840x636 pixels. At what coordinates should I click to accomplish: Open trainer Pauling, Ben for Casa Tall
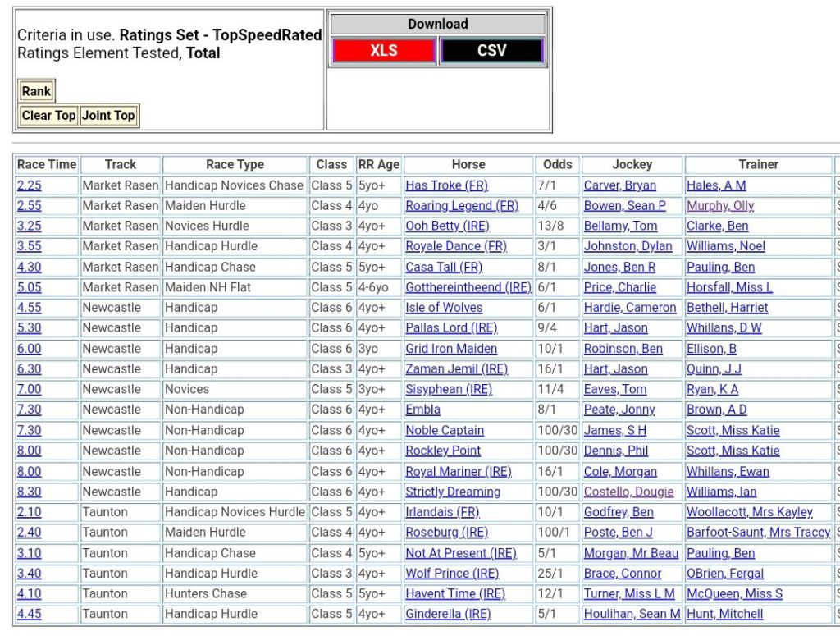(720, 268)
